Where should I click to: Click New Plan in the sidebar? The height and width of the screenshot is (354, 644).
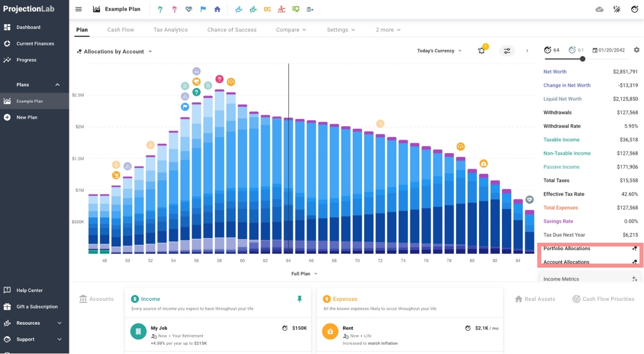pos(27,118)
